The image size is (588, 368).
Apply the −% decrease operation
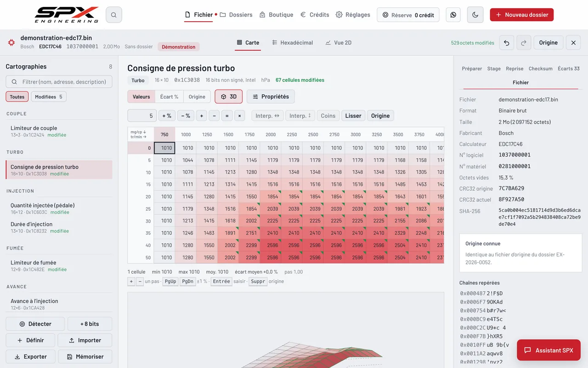coord(186,116)
